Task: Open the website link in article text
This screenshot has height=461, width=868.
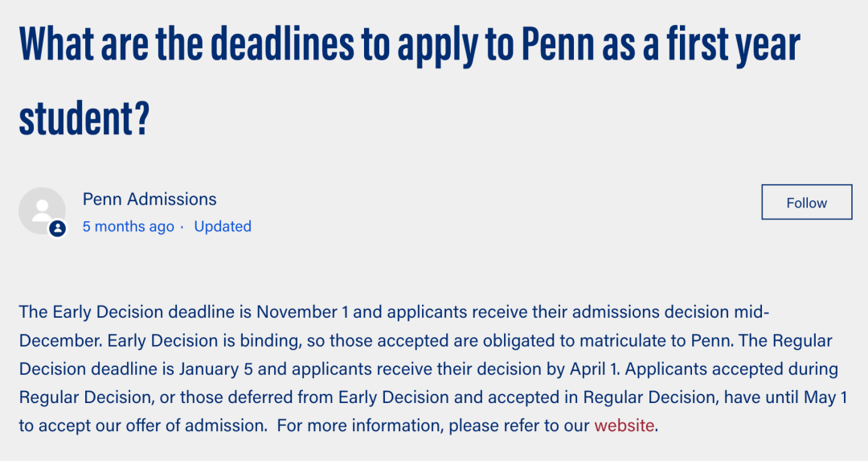Action: pos(624,426)
